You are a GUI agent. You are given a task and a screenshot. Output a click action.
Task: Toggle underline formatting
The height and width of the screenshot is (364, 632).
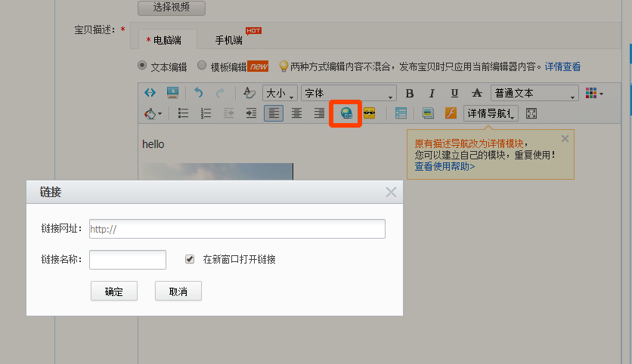[454, 94]
